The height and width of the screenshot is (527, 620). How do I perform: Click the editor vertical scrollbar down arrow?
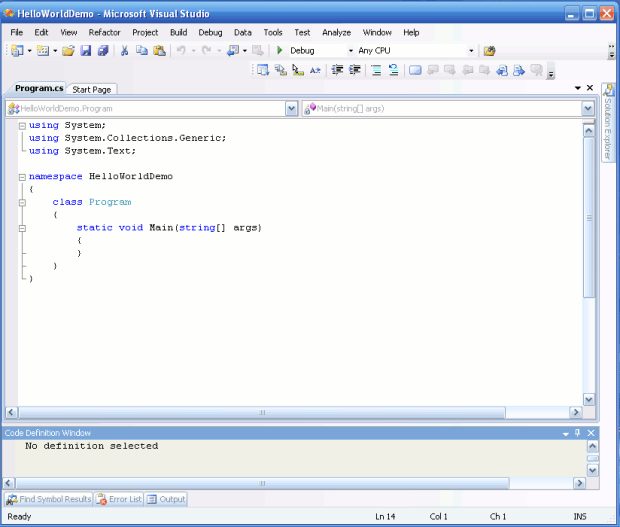589,399
